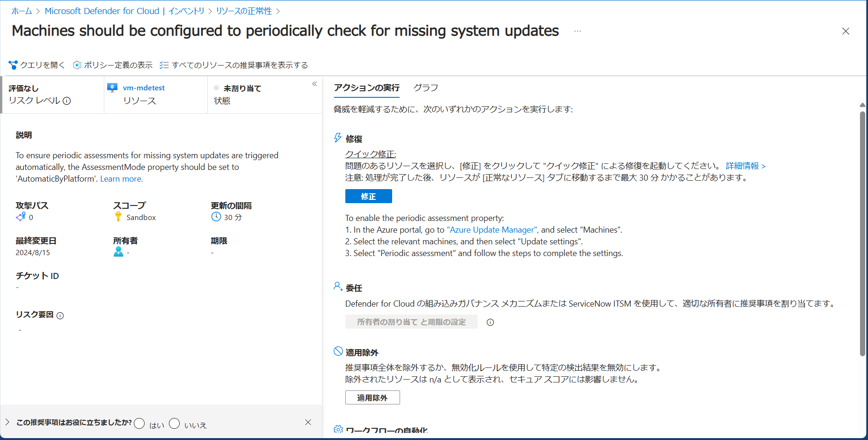Click the 適用除外 button
Screen dimensions: 868x440
(x=372, y=397)
